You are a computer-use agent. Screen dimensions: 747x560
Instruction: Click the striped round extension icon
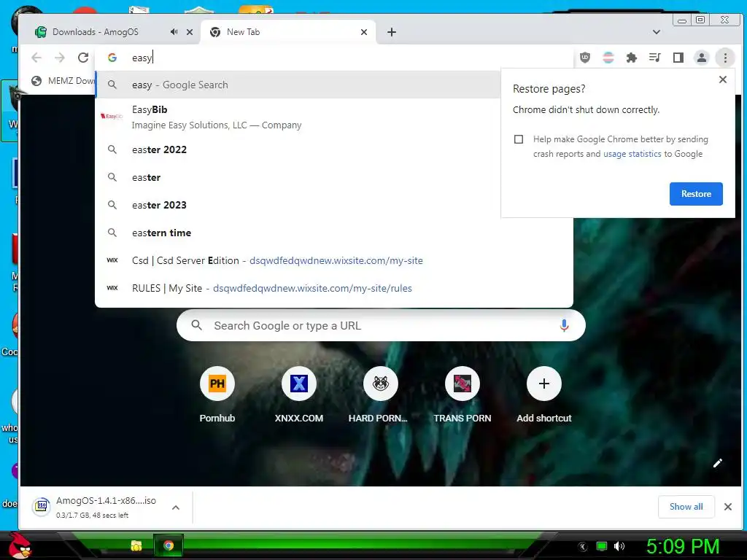click(x=608, y=58)
